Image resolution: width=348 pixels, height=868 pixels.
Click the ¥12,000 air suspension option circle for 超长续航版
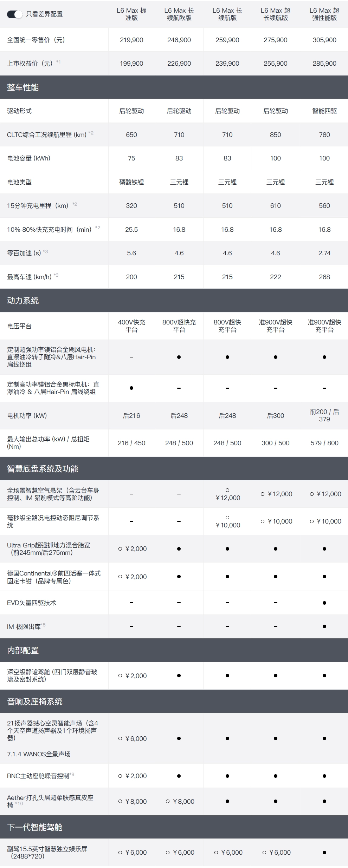263,494
